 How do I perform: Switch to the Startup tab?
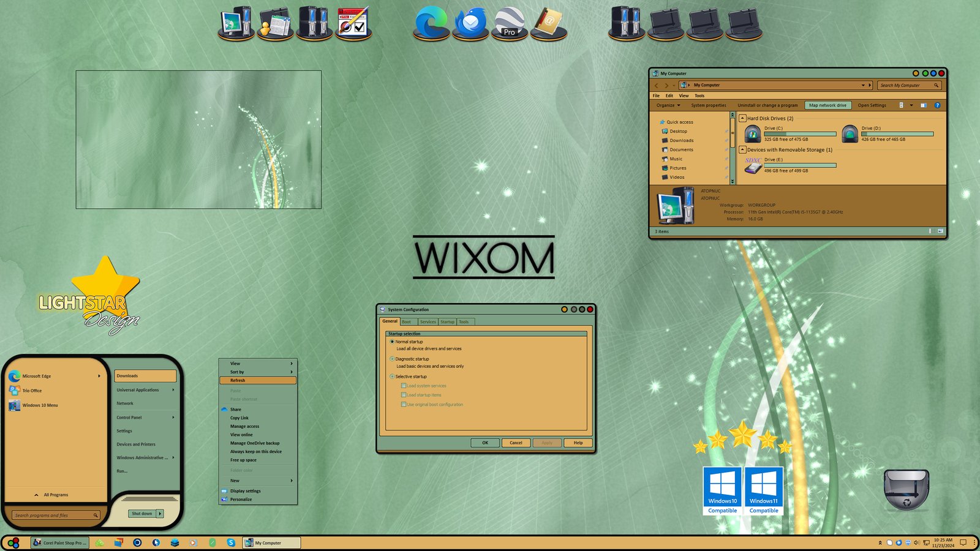click(x=448, y=322)
